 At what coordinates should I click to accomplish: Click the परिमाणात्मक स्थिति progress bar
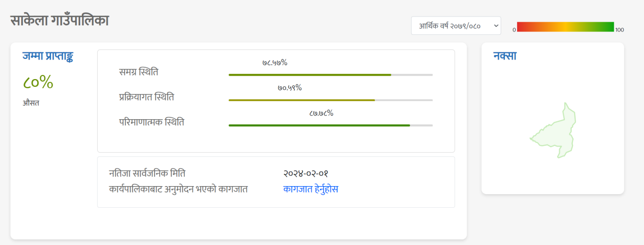(x=330, y=125)
